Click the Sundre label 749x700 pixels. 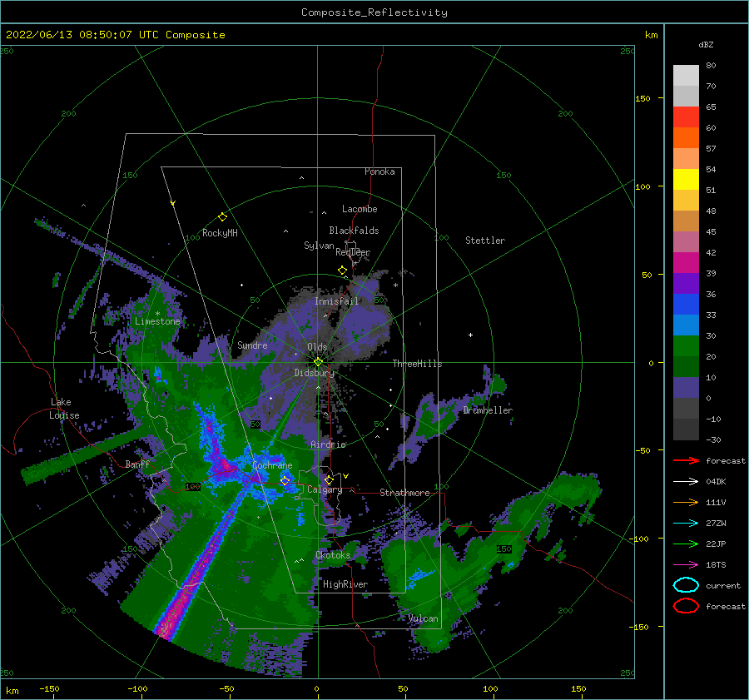[252, 345]
